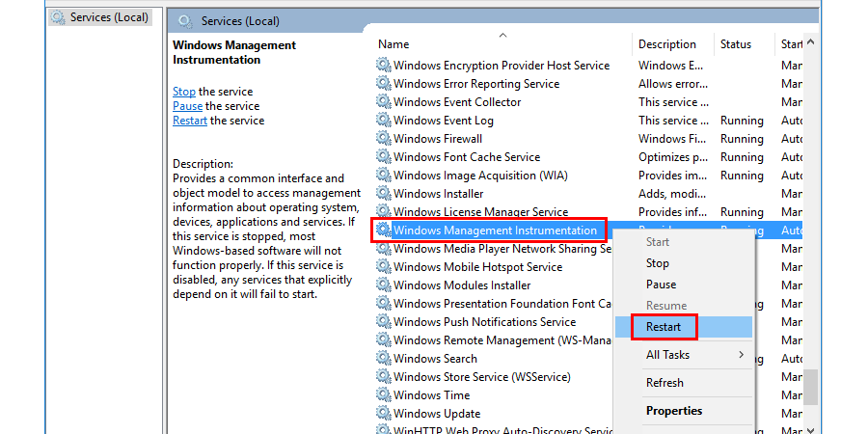Click Services (Local) icon in left tree pane
Viewport: 868px width, 434px height.
58,17
